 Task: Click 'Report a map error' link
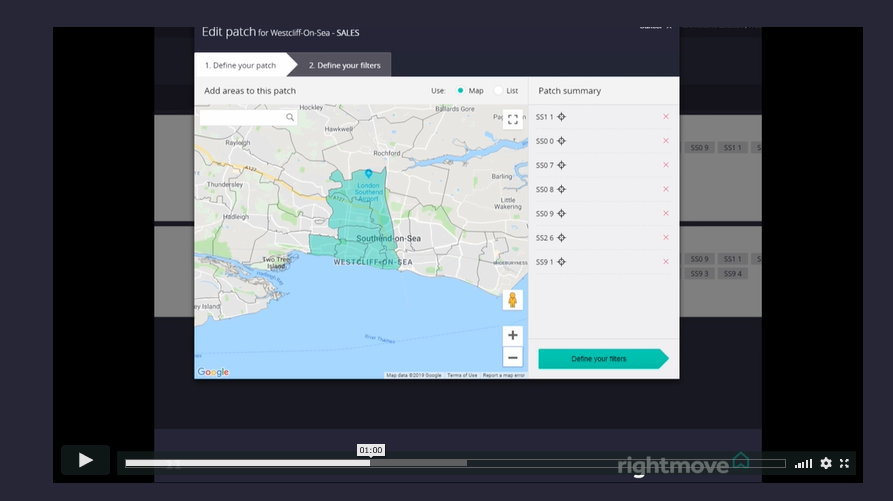[503, 375]
